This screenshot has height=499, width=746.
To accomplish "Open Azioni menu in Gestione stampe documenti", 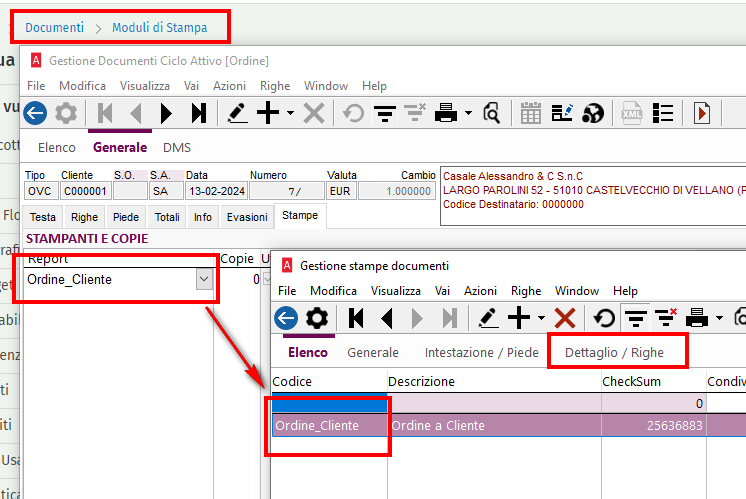I will tap(480, 290).
